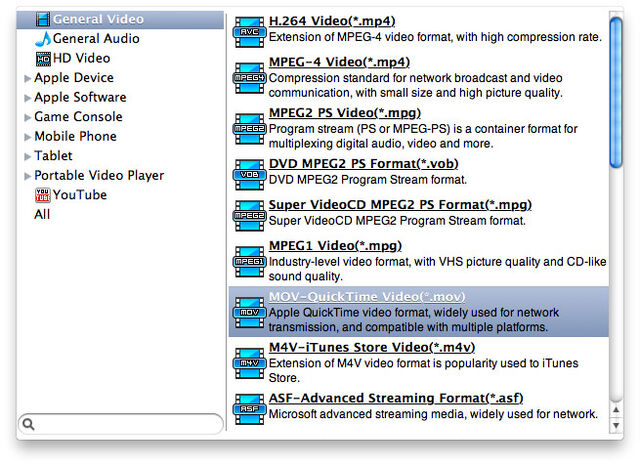The width and height of the screenshot is (640, 466).
Task: Select General Audio category
Action: tap(96, 39)
